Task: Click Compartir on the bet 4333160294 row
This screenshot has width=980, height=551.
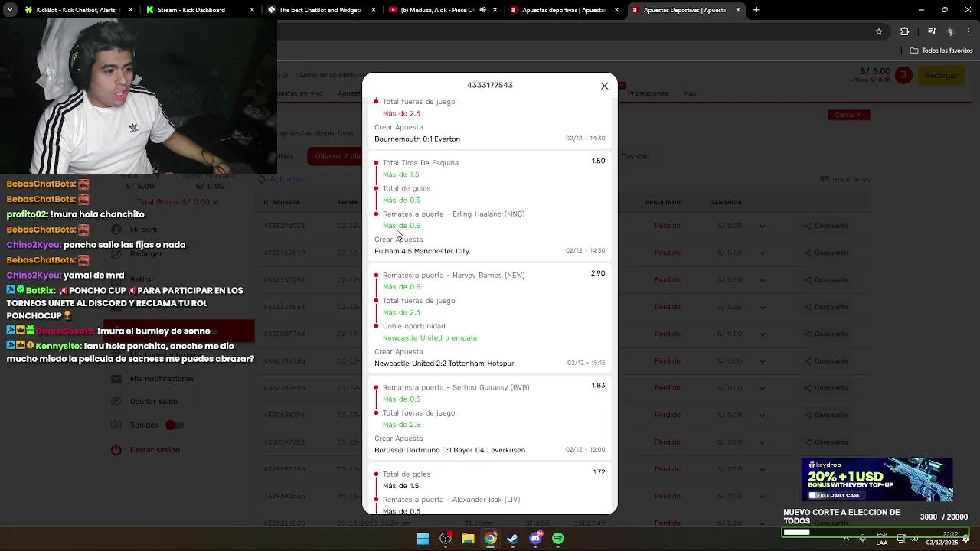Action: coord(826,280)
